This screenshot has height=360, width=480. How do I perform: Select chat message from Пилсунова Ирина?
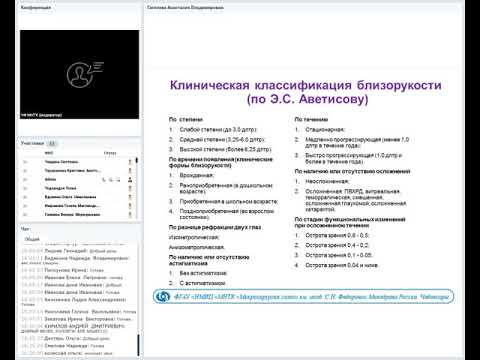pos(63,270)
